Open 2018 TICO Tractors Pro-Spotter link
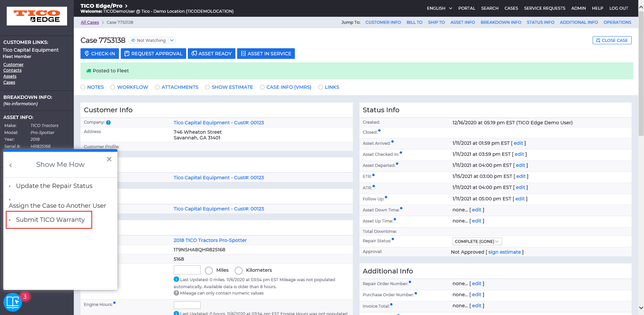 point(210,240)
